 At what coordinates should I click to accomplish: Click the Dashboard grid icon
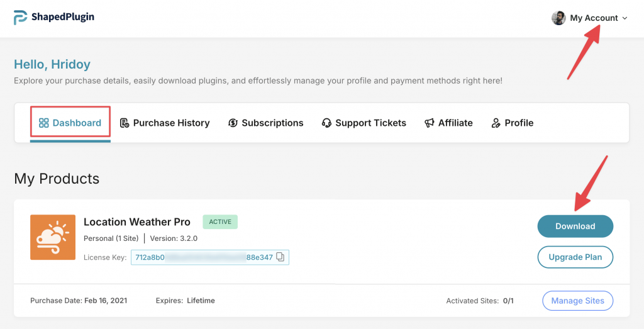click(x=43, y=123)
